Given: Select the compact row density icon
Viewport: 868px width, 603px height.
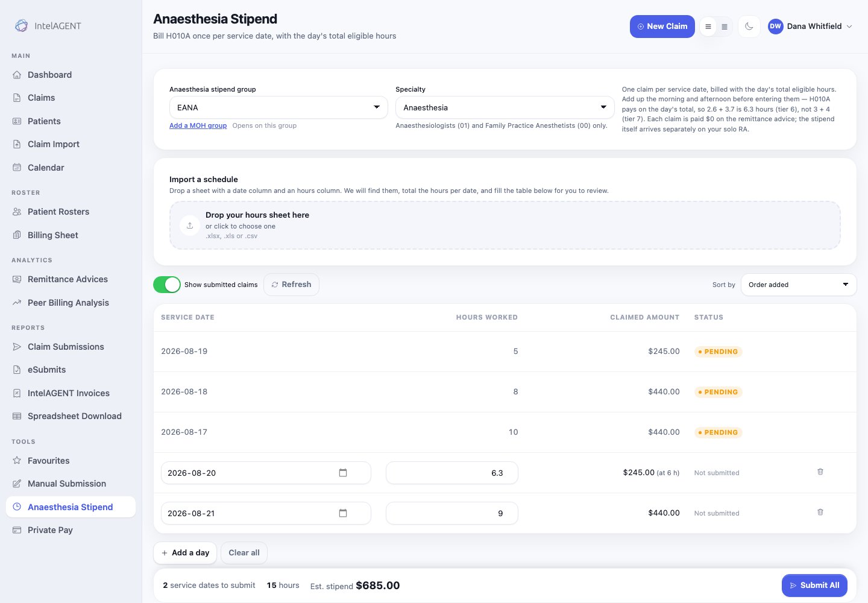Looking at the screenshot, I should click(x=725, y=27).
